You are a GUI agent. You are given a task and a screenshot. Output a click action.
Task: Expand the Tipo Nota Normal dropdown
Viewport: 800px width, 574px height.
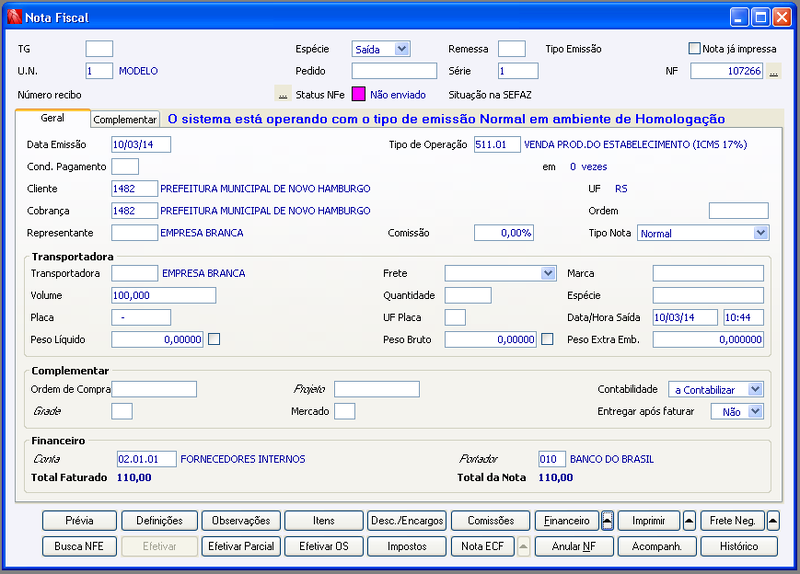point(761,233)
